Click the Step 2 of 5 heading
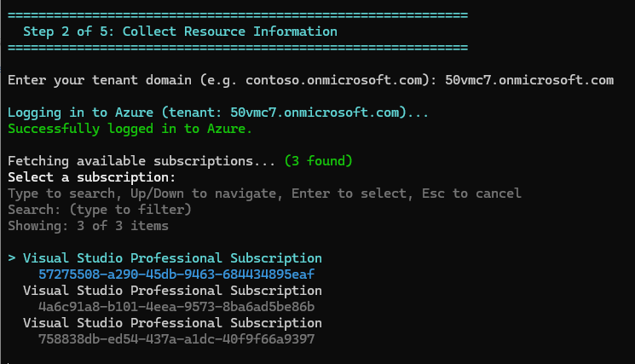635x364 pixels. [180, 32]
